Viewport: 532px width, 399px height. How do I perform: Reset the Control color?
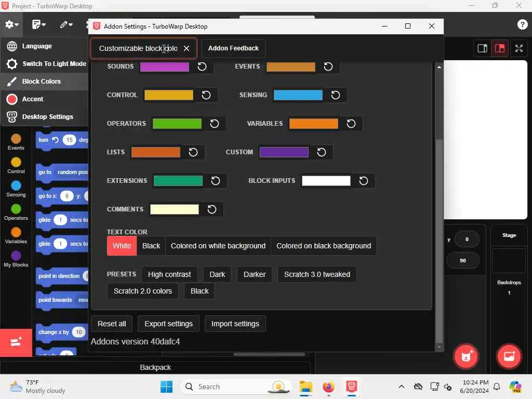pyautogui.click(x=206, y=95)
